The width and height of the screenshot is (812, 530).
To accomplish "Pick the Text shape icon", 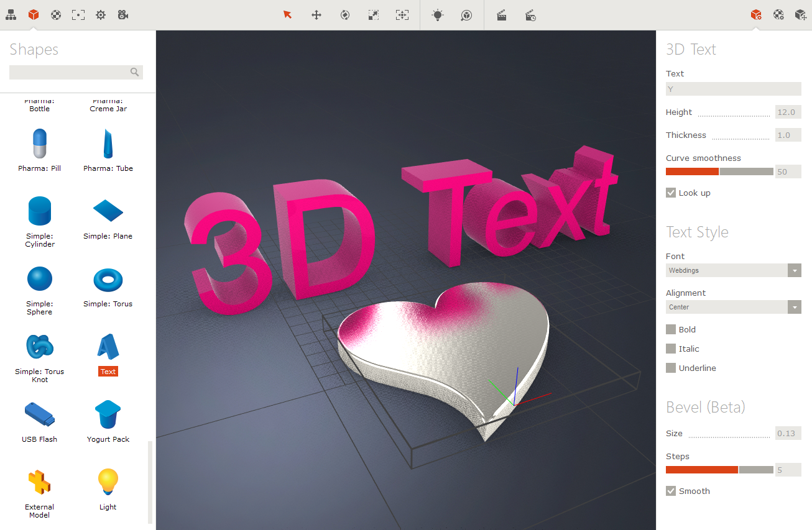I will tap(108, 347).
